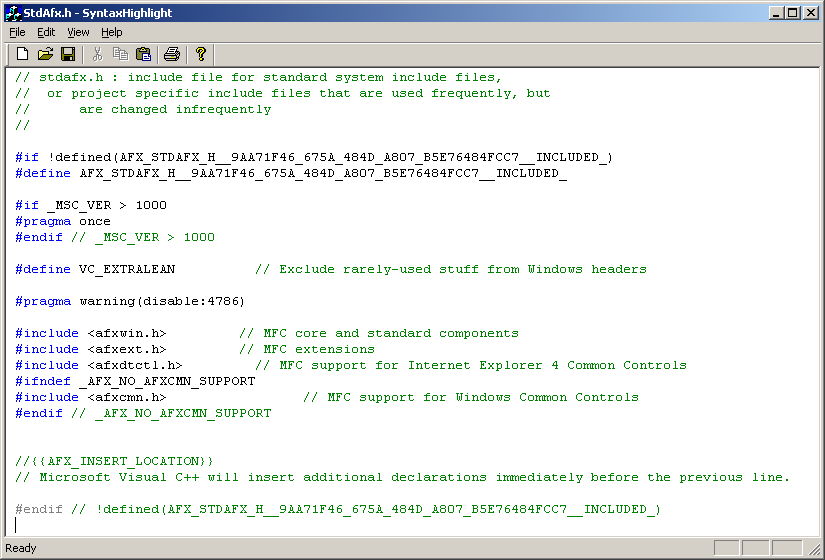
Task: Print the document using the printer icon
Action: tap(172, 54)
